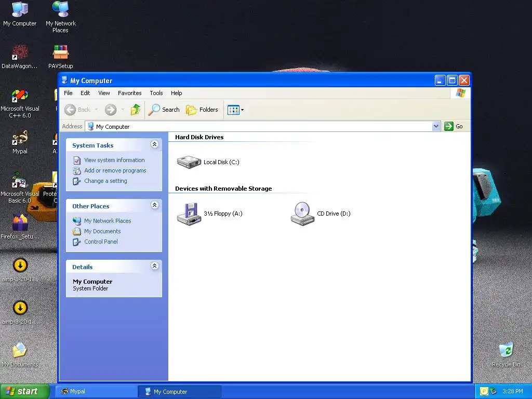This screenshot has width=532, height=399.
Task: Open the Tools menu
Action: click(x=156, y=93)
